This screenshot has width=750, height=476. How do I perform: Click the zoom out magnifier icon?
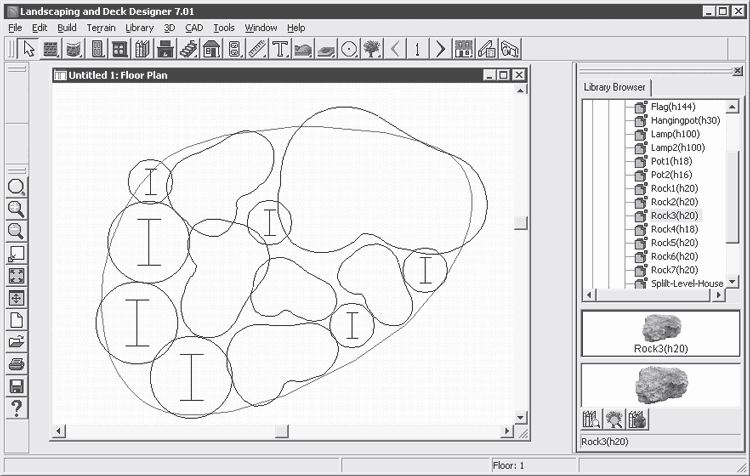(x=17, y=231)
